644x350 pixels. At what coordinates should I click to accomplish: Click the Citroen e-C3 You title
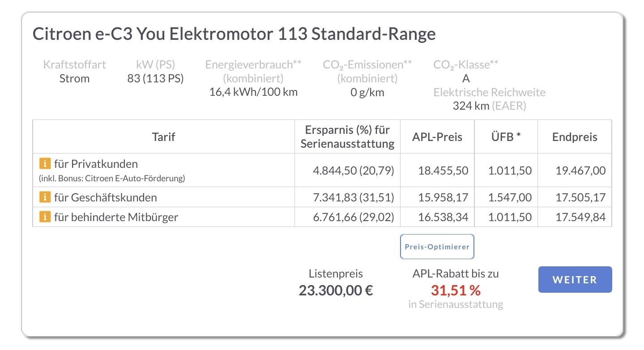(234, 34)
